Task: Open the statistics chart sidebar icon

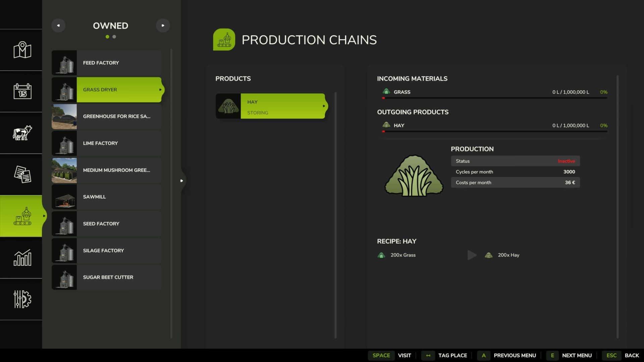Action: click(x=22, y=258)
